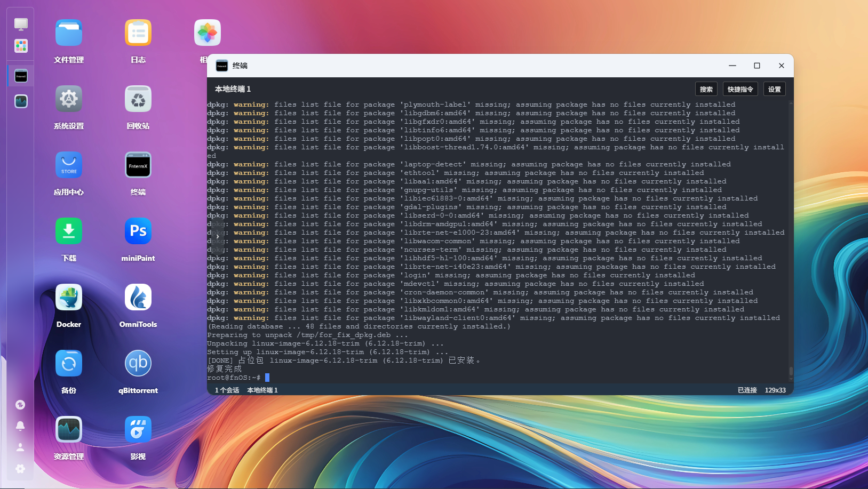This screenshot has width=868, height=489.
Task: Select the 本地终端 1 session tab
Action: [233, 89]
